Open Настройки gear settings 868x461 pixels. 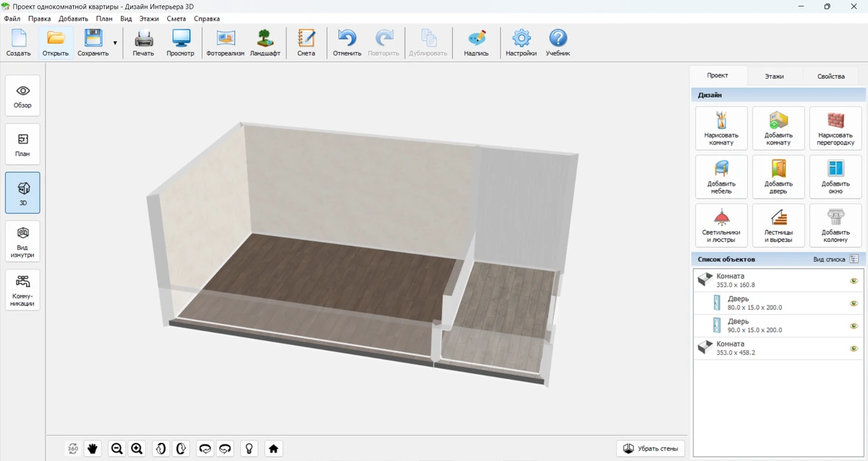click(x=521, y=43)
